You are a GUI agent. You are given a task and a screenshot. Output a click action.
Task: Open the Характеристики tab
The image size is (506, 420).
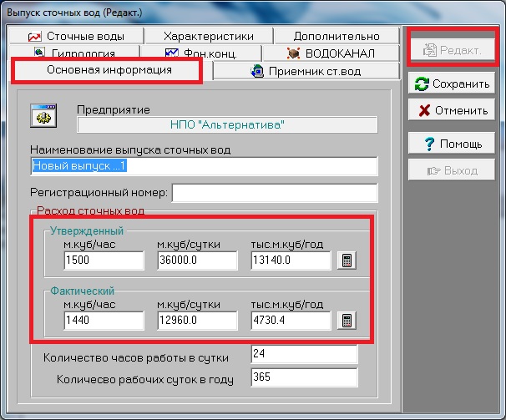tap(209, 36)
